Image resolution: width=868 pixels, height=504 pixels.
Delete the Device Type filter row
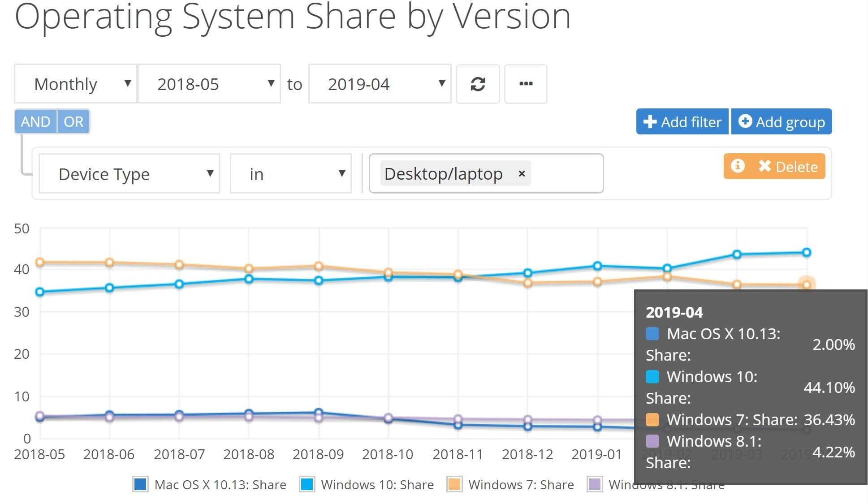coord(788,167)
